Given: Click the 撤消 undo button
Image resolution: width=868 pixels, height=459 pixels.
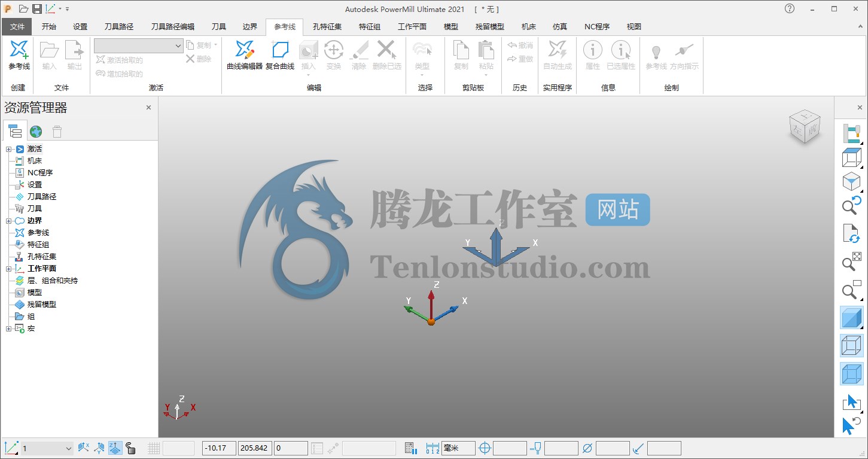Looking at the screenshot, I should pyautogui.click(x=520, y=45).
